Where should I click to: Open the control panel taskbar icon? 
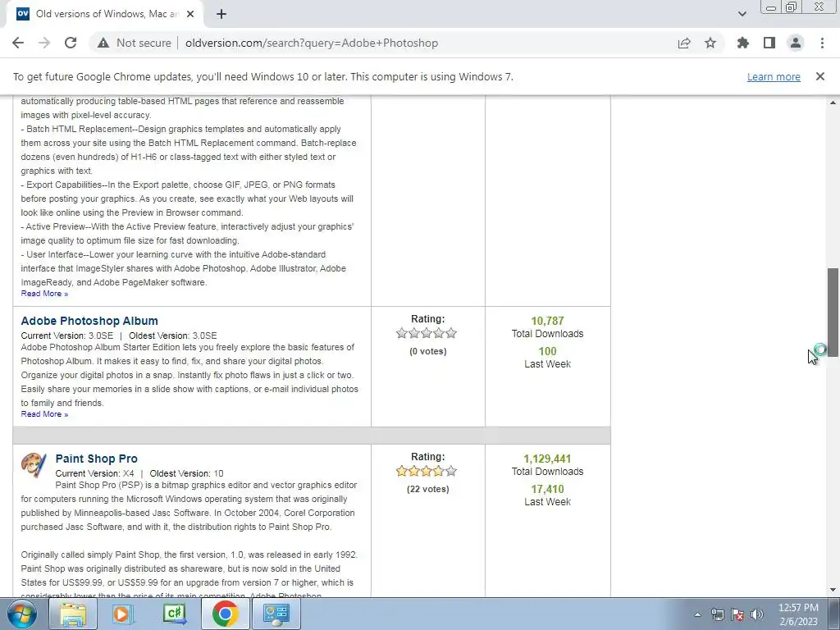pyautogui.click(x=276, y=614)
